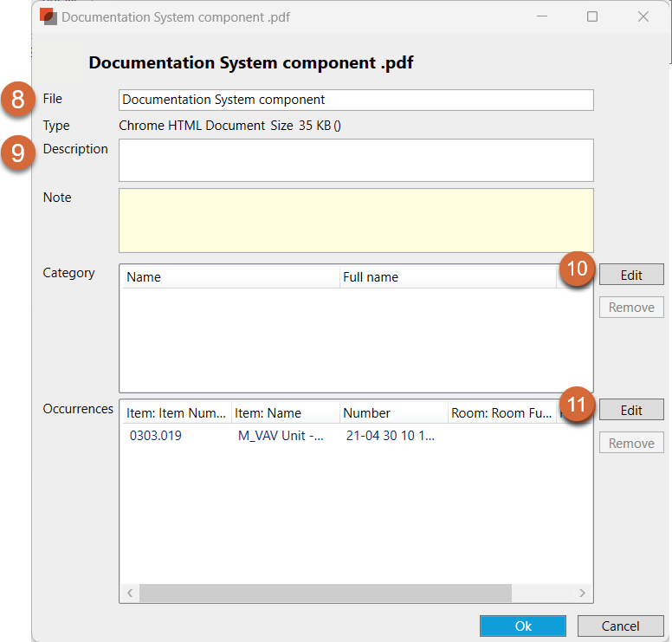
Task: Sort Category list by Full name column
Action: coord(446,277)
